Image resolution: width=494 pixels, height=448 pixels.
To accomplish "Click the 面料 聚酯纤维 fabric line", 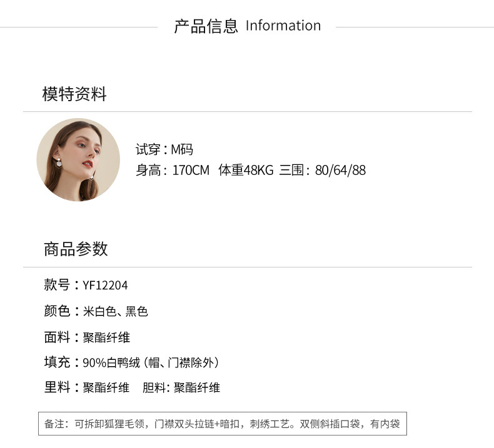I will coord(87,337).
